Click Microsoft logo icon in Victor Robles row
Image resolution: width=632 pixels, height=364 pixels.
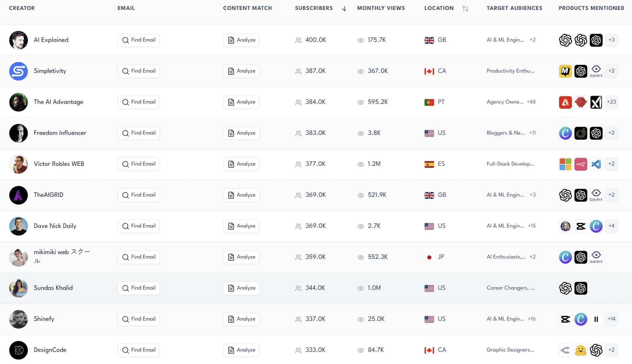click(565, 164)
